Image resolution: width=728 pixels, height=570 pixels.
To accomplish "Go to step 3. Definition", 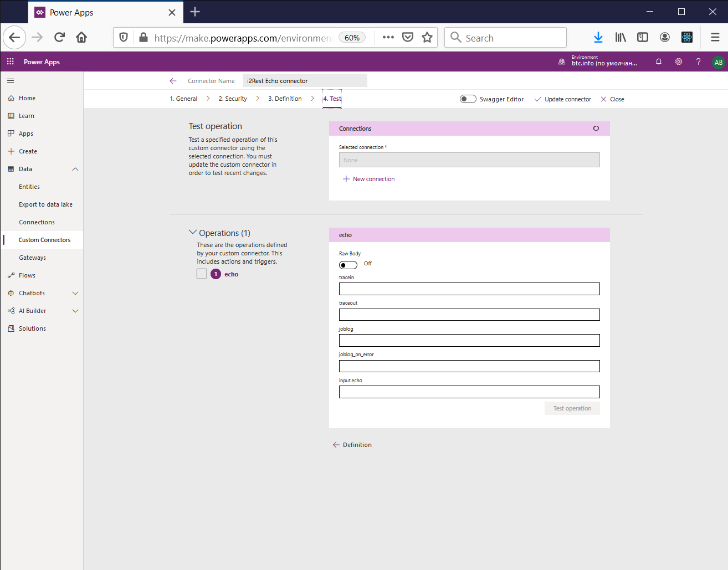I will (x=285, y=99).
